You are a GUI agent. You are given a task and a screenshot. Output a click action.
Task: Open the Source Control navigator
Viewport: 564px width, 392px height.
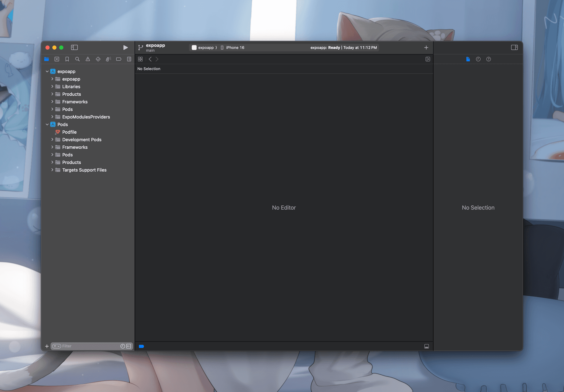coord(57,59)
